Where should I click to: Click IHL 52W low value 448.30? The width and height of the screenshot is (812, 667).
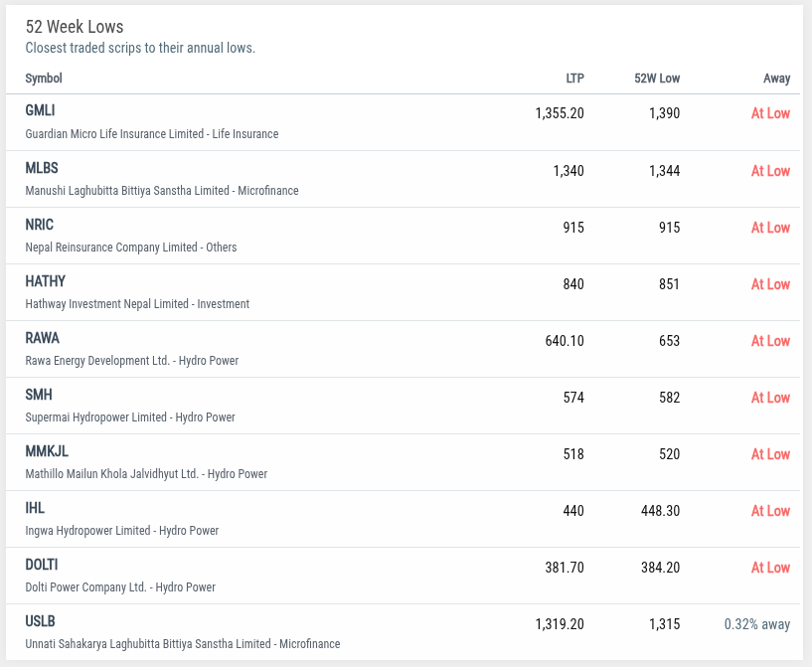click(660, 511)
